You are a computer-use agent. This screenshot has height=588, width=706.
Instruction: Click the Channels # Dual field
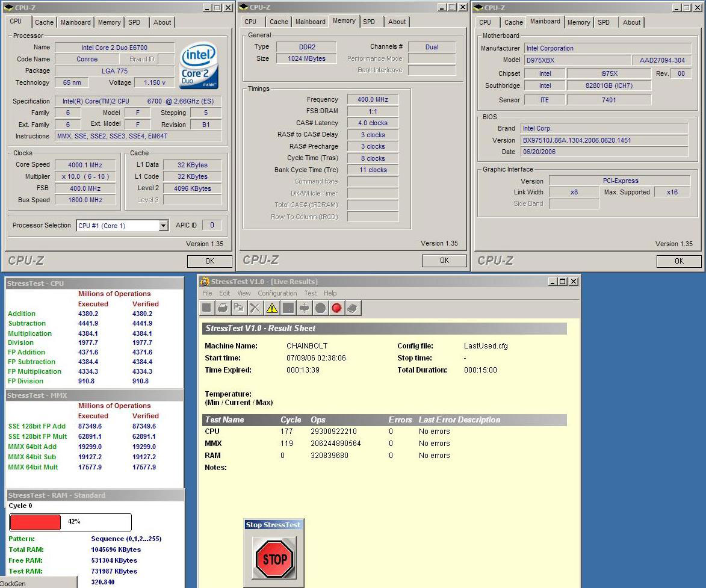[x=432, y=47]
